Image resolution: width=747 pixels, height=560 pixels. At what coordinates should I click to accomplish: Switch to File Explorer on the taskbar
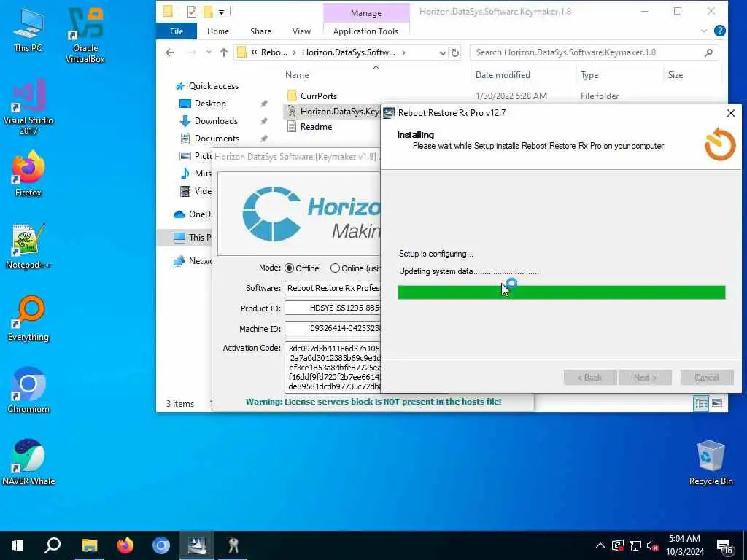coord(89,545)
